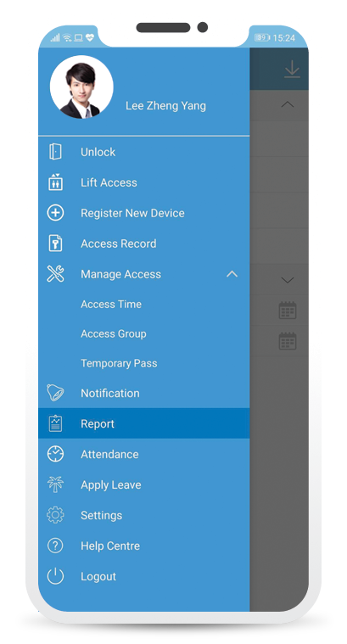The width and height of the screenshot is (347, 644).
Task: Tap Lee Zheng Yang's profile photo
Action: point(81,87)
